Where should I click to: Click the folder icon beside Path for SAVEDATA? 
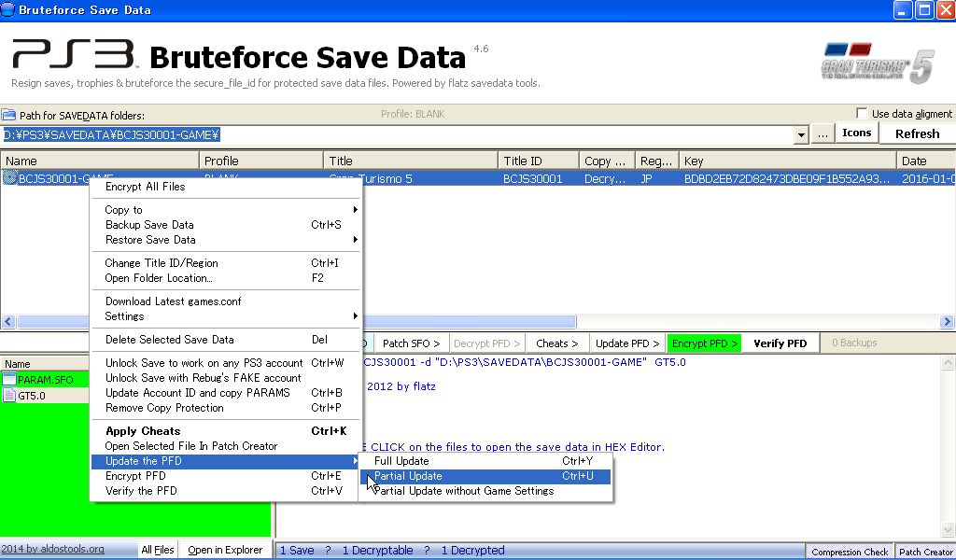click(7, 115)
